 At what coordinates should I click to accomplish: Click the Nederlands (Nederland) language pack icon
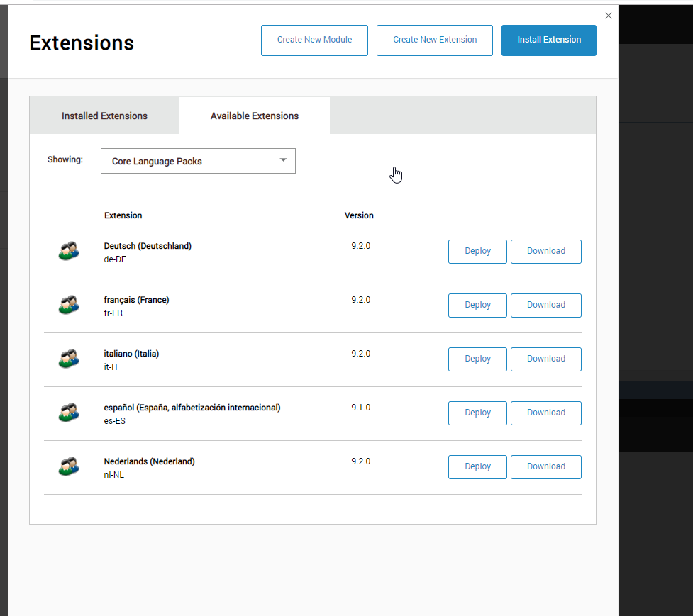pyautogui.click(x=68, y=466)
